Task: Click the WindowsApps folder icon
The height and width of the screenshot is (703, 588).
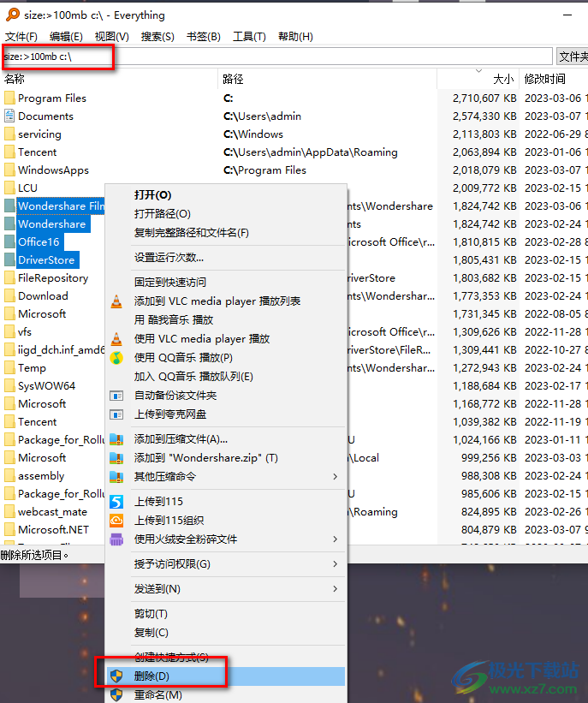Action: pyautogui.click(x=9, y=170)
